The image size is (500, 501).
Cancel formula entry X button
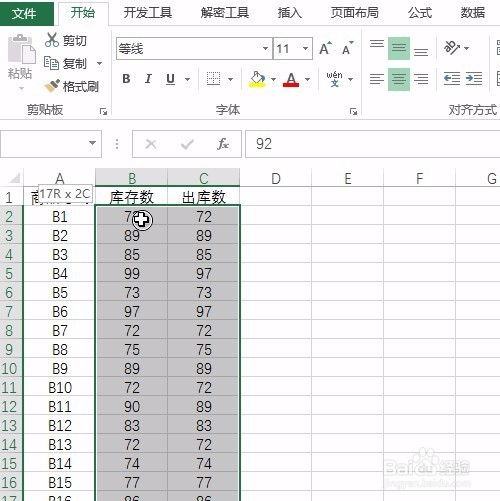[x=151, y=144]
